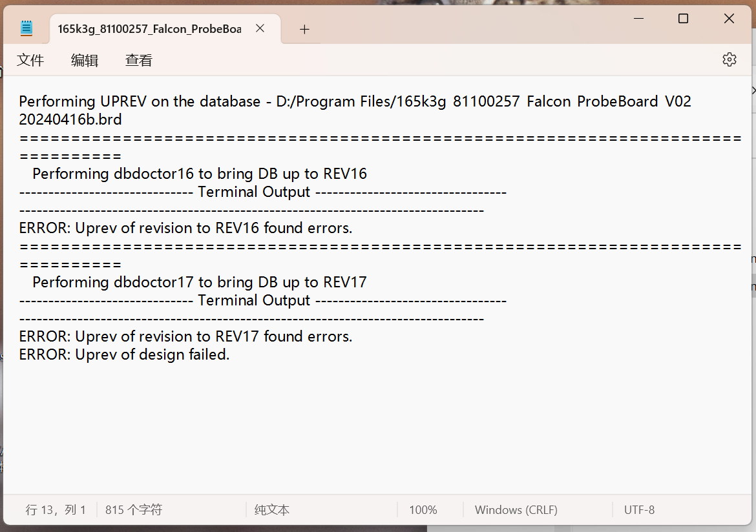Click 'ERROR: Uprev of revision to REV17 found errors.'
Viewport: 756px width, 532px height.
pyautogui.click(x=185, y=336)
